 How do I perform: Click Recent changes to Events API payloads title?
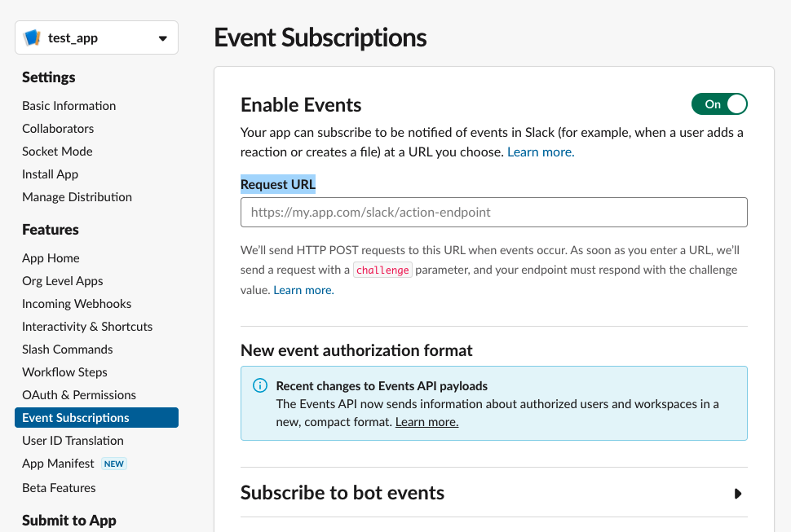[x=382, y=386]
